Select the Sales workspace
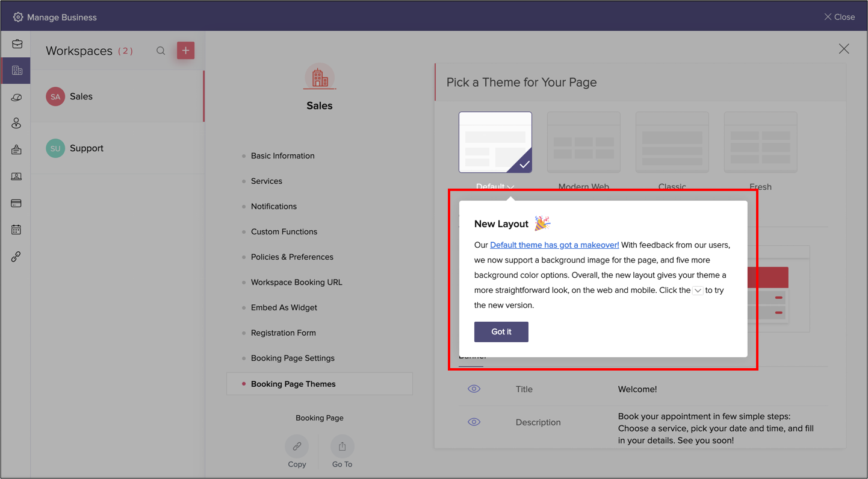 click(x=118, y=96)
